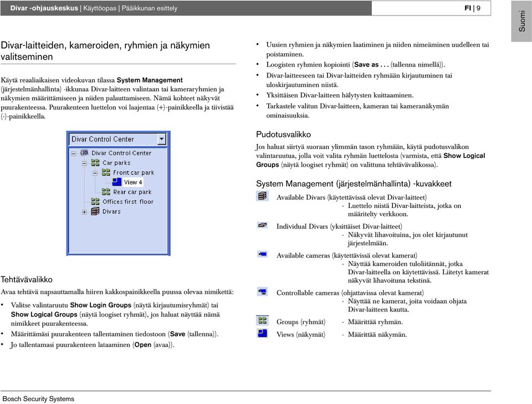
Task: Click the 'Individual Divars' legend label
Action: (x=303, y=226)
